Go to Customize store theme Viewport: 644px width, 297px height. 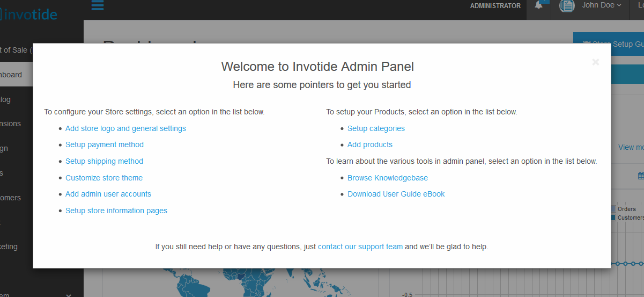point(104,178)
